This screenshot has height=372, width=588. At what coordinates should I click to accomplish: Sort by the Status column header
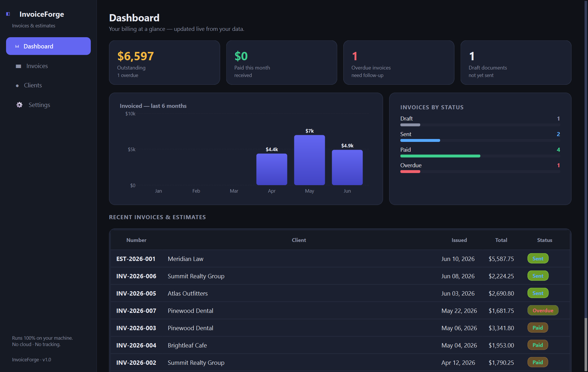coord(545,240)
